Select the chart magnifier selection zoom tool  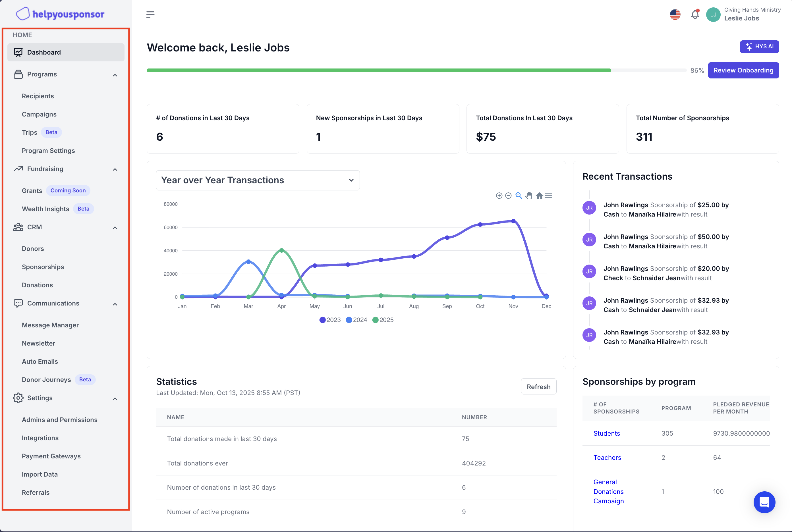coord(519,196)
